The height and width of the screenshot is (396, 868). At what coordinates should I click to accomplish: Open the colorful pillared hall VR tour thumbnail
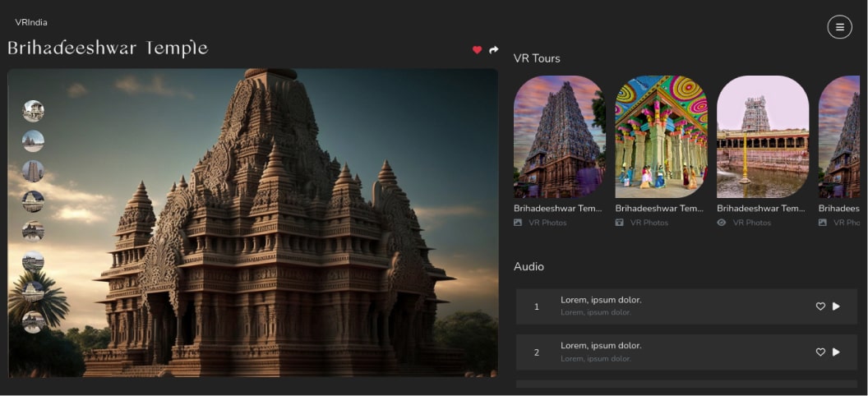[661, 136]
